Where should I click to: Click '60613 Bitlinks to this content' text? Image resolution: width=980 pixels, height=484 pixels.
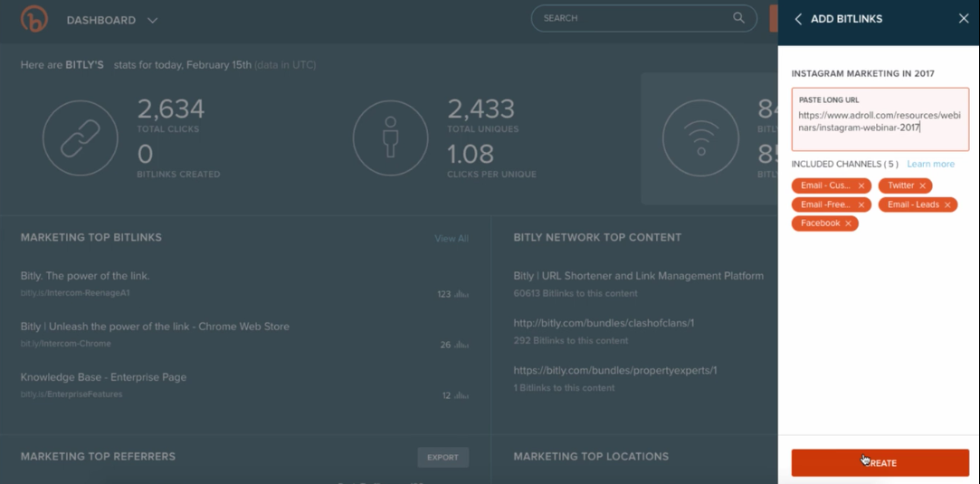pyautogui.click(x=576, y=293)
